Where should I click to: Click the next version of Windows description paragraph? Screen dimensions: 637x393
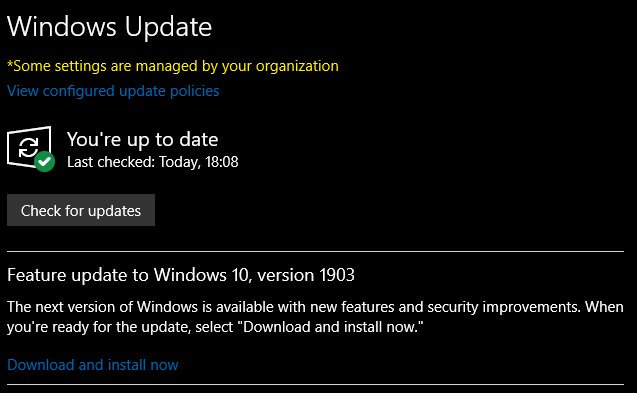coord(315,317)
